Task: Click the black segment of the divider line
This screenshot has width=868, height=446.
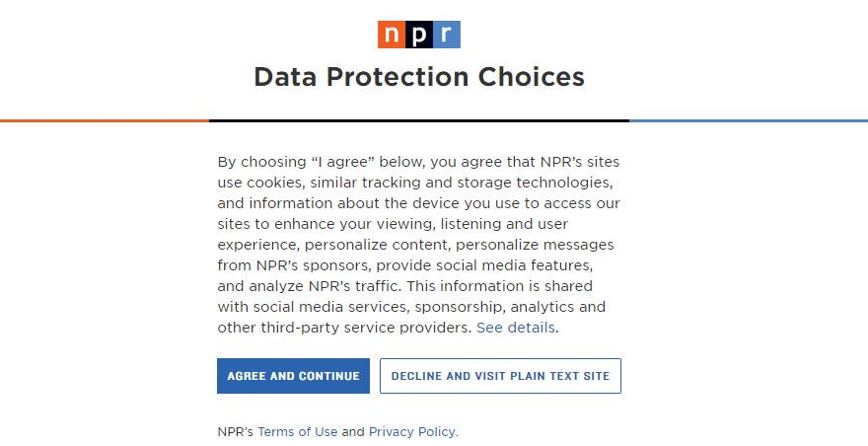Action: (x=419, y=120)
